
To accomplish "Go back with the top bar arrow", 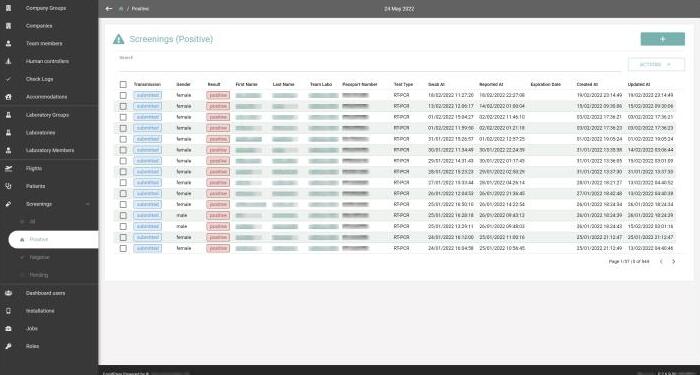I will tap(108, 8).
